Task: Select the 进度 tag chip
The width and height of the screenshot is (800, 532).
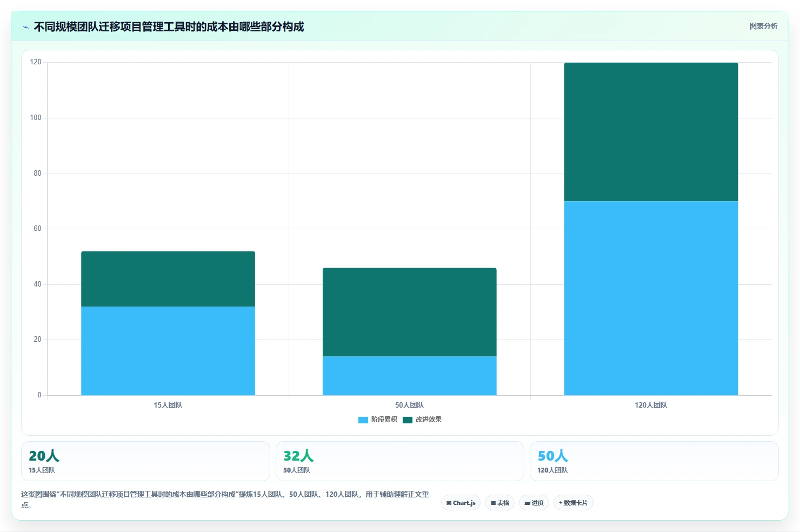Action: tap(534, 503)
